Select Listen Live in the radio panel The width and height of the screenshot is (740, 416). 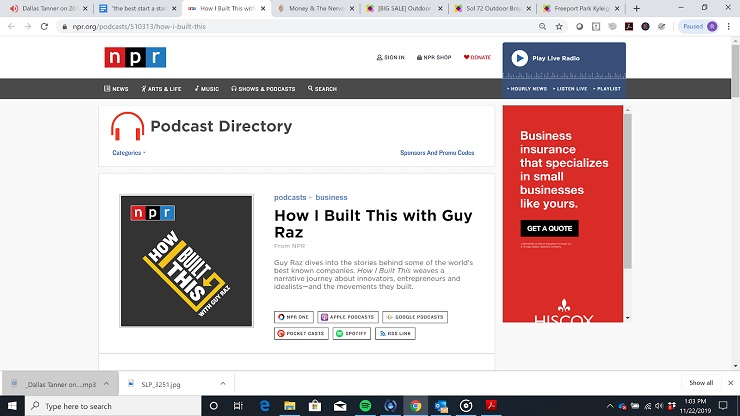[570, 89]
